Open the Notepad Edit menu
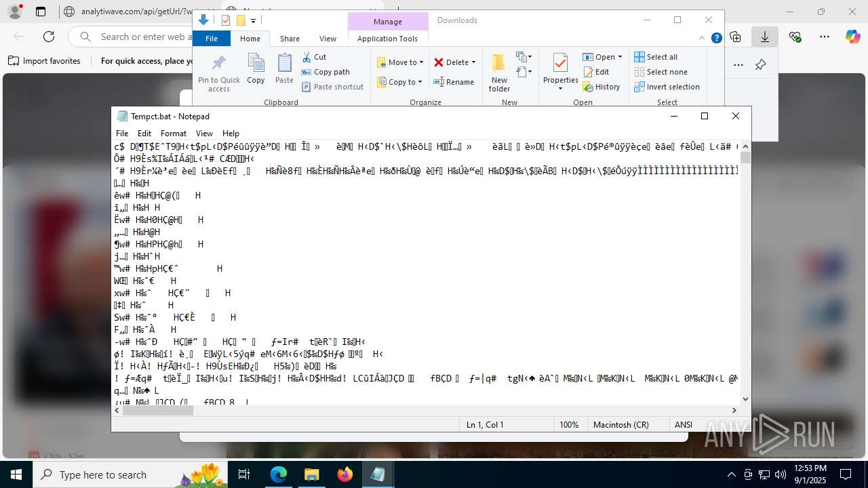868x488 pixels. pyautogui.click(x=144, y=134)
